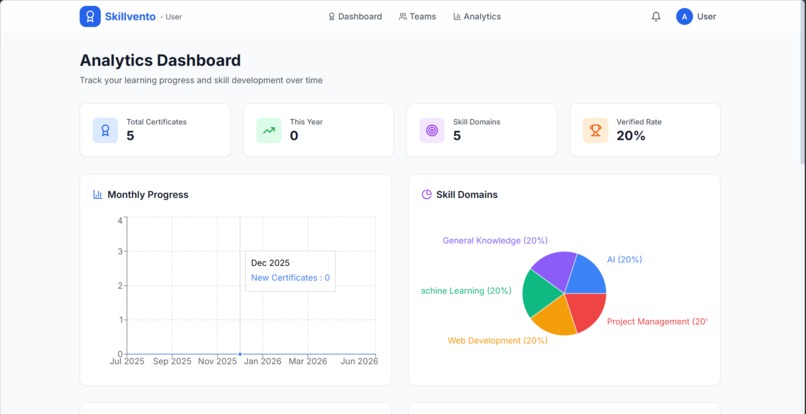Image resolution: width=806 pixels, height=414 pixels.
Task: Click the 'achine Learning (20%)' label
Action: pos(466,291)
